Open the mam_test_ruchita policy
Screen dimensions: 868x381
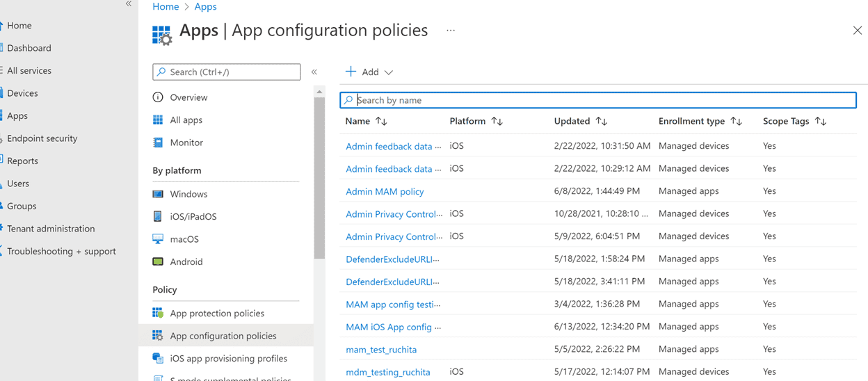click(x=381, y=350)
